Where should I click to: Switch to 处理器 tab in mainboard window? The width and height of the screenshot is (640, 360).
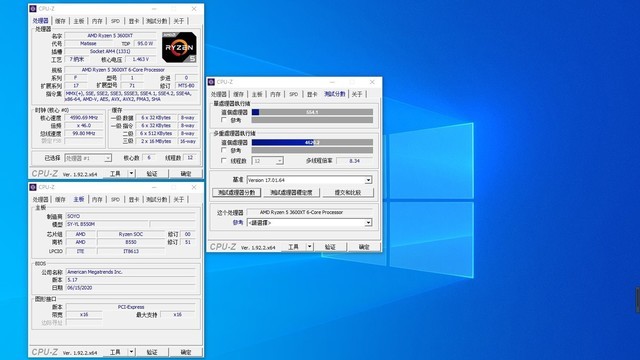coord(40,199)
